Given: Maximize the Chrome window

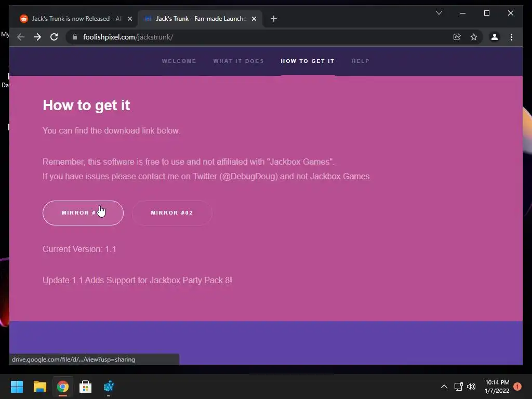Looking at the screenshot, I should (486, 13).
